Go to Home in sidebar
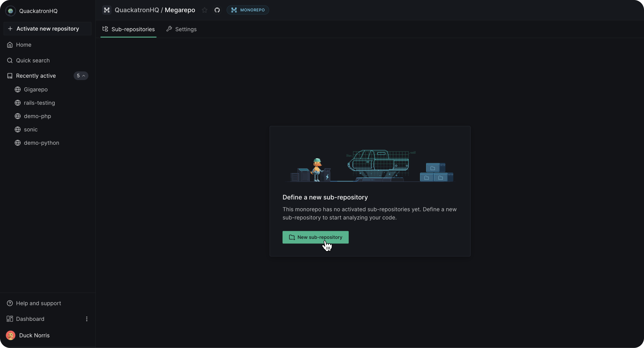 click(24, 45)
